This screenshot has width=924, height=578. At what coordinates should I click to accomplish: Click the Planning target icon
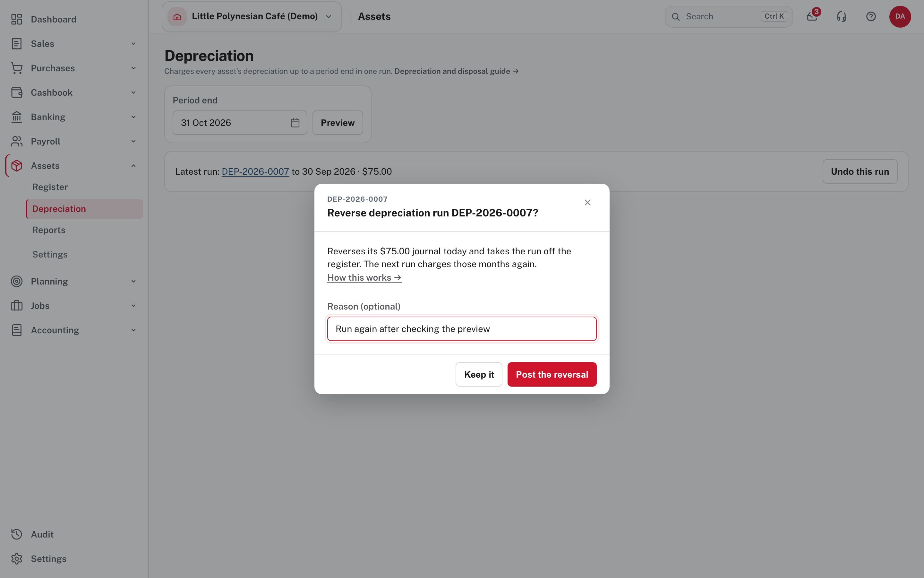[x=16, y=281]
